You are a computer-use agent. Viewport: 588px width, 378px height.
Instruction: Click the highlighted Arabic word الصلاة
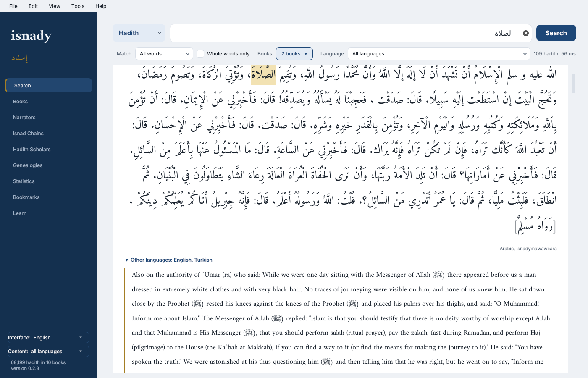tap(263, 75)
